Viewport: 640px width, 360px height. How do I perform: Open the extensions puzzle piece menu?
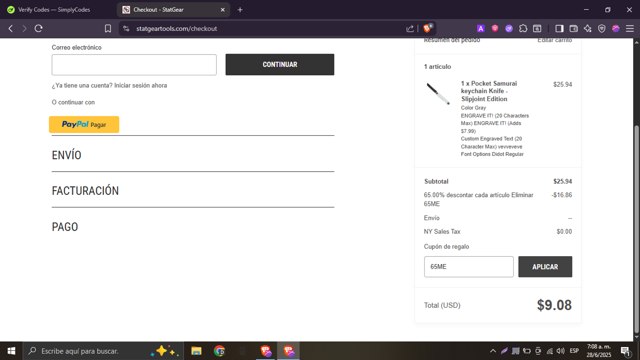pos(523,29)
